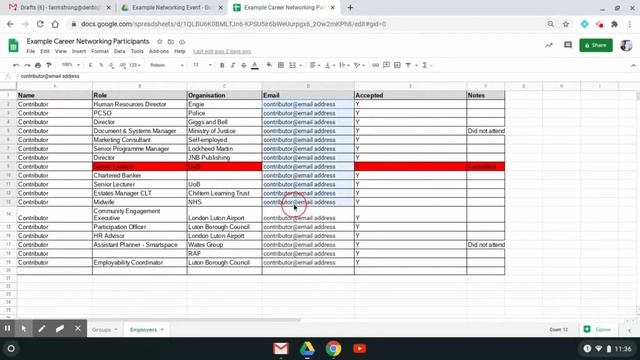This screenshot has height=360, width=640.
Task: Open the font family dropdown
Action: (x=167, y=65)
